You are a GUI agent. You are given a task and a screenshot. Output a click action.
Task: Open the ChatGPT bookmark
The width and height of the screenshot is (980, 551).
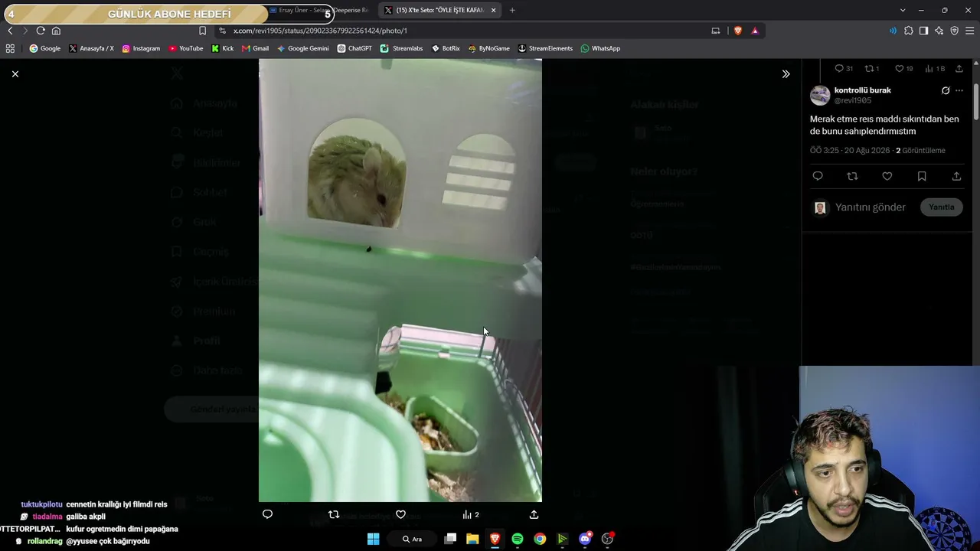[x=354, y=48]
